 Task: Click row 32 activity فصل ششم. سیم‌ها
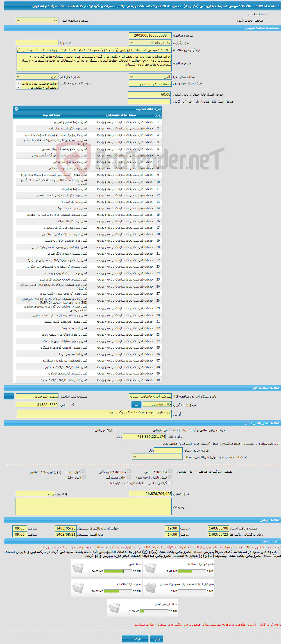click(x=74, y=328)
